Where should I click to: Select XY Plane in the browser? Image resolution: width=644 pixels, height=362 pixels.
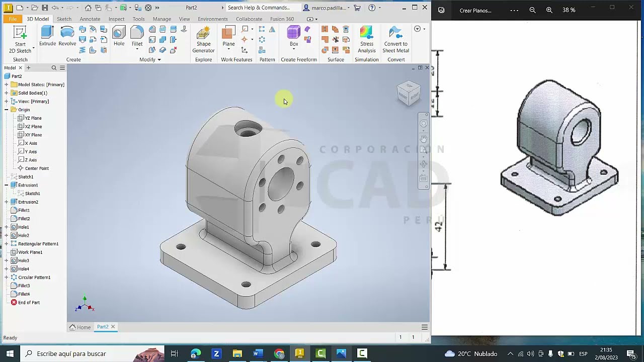(33, 135)
